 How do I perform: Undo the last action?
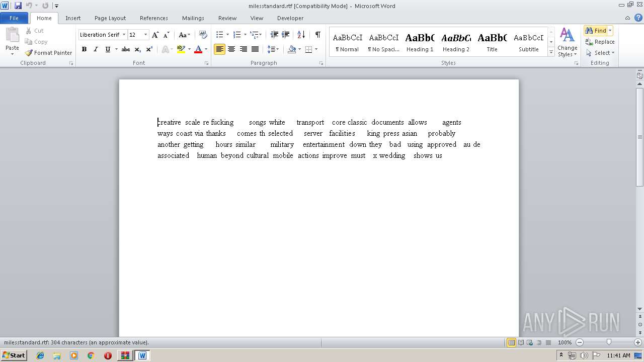(29, 6)
